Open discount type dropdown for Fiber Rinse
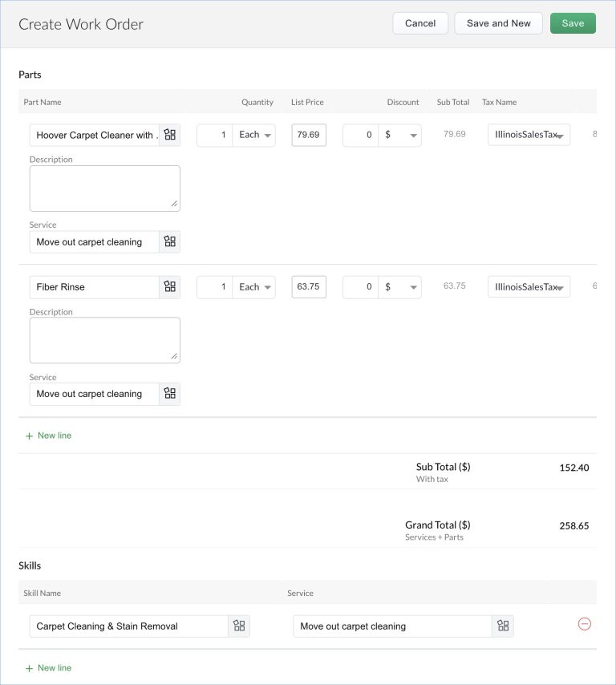This screenshot has height=685, width=616. 400,287
